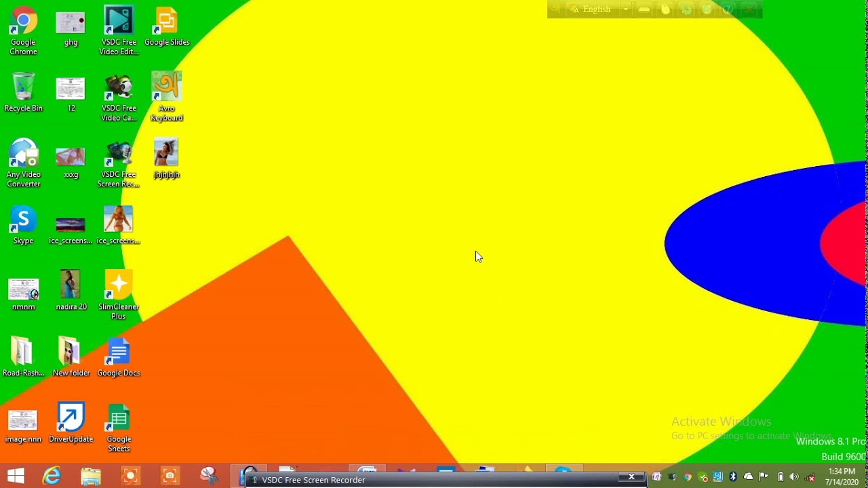Open the Avro language dropdown arrow
868x488 pixels.
click(x=626, y=9)
